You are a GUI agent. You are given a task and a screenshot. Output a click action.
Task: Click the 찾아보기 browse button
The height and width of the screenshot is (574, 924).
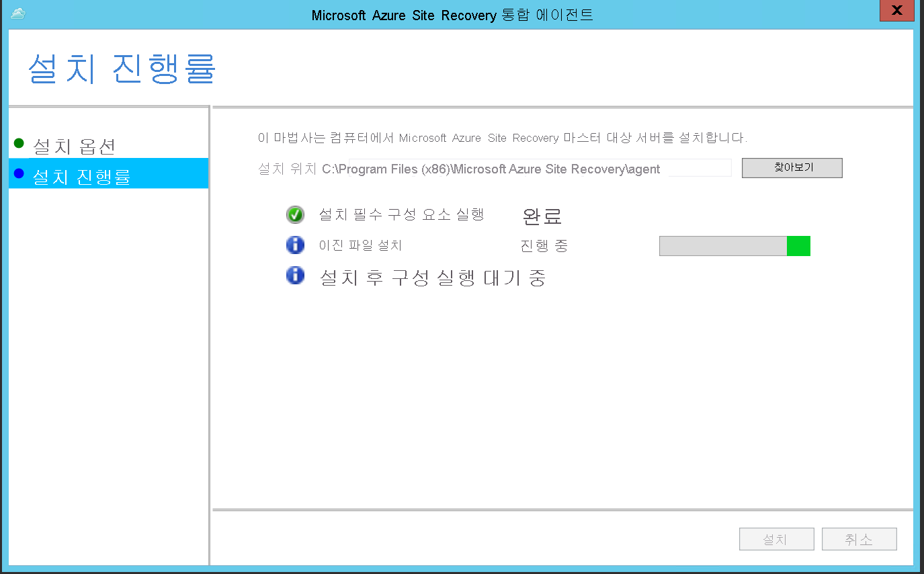point(792,168)
